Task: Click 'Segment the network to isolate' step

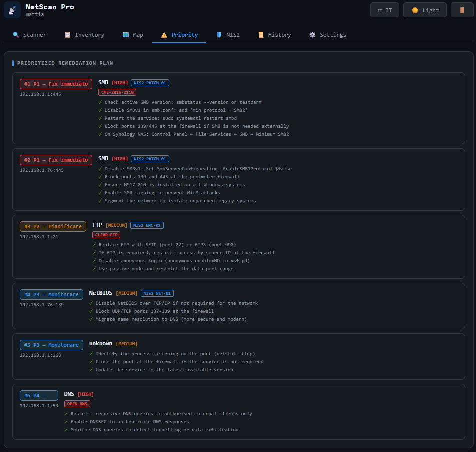Action: tap(180, 201)
